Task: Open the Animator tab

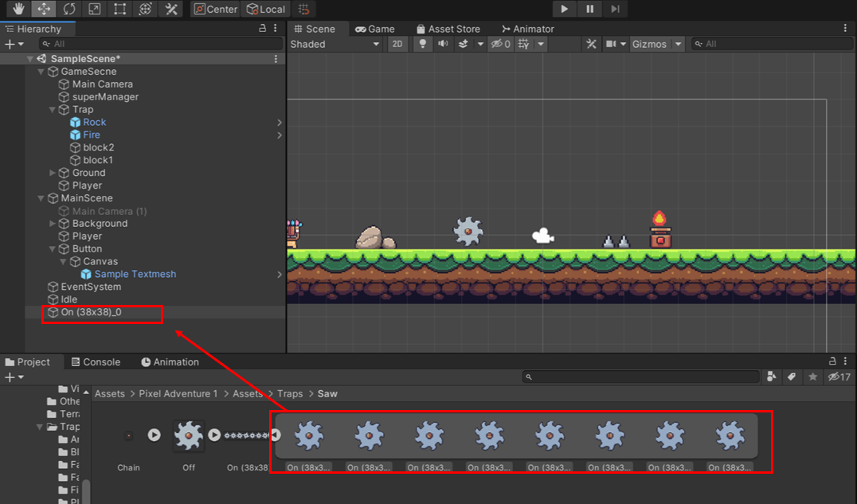Action: [528, 29]
